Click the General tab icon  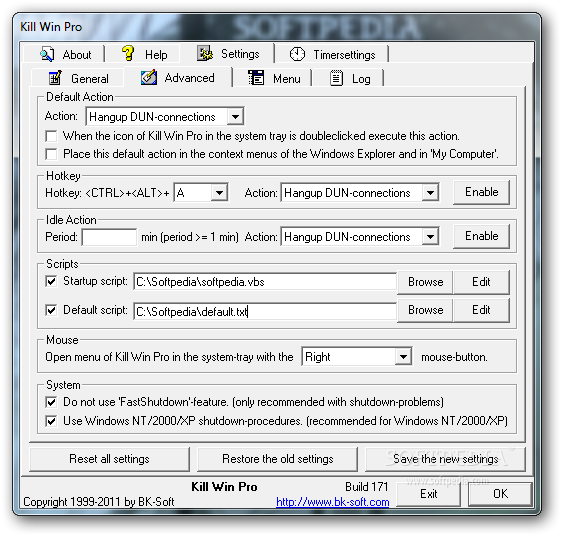55,78
